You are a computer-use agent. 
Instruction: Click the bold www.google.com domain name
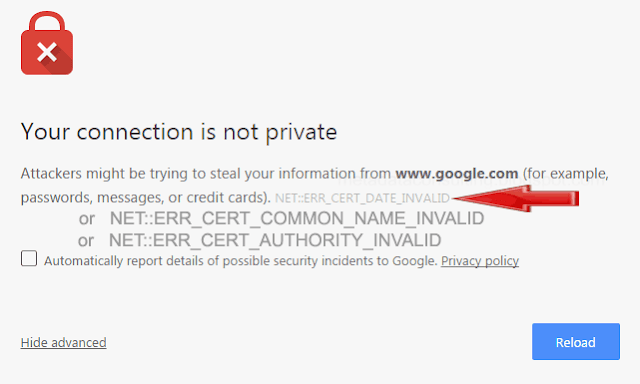click(457, 174)
